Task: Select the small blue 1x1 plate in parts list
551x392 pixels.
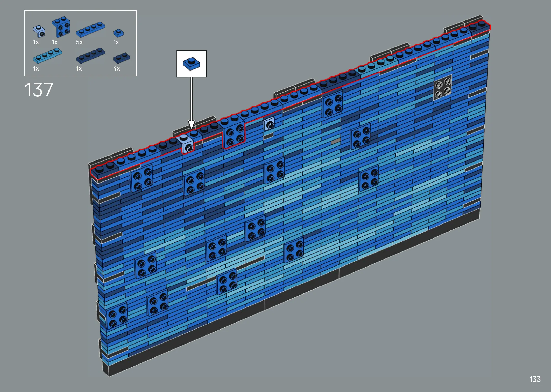Action: point(118,33)
